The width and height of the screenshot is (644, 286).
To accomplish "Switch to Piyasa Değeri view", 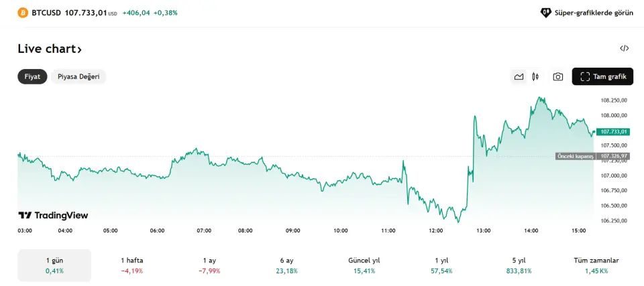I will coord(78,76).
